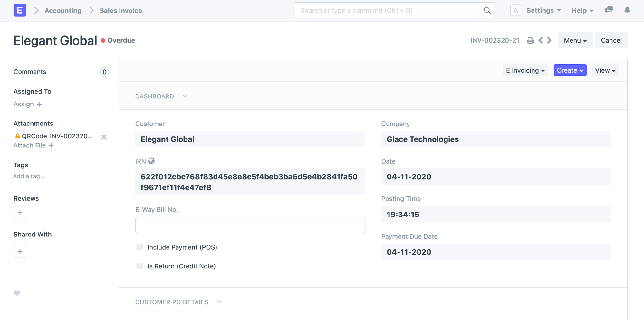Expand the Customer PO Details section
Viewport: 644px width, 320px height.
click(x=179, y=302)
